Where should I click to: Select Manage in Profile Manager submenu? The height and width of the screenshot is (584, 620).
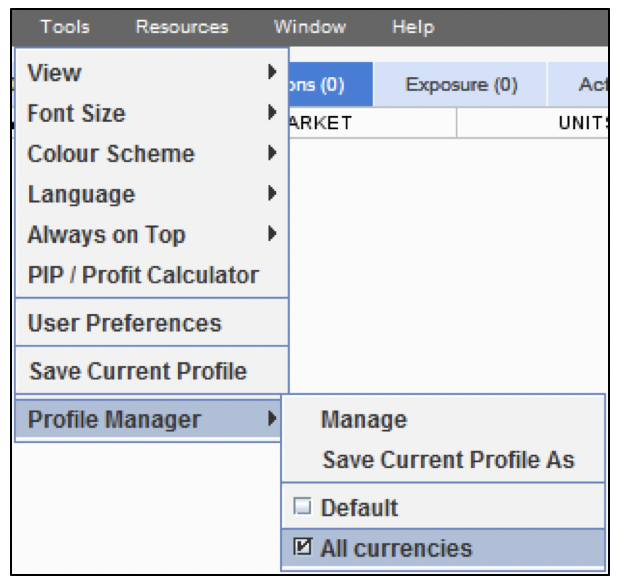(363, 420)
